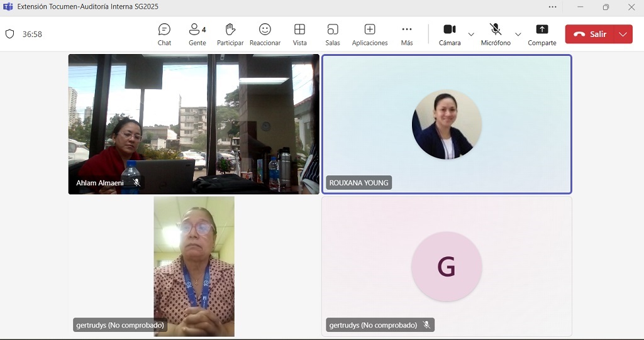
Task: Select Ahlam Almaeni's video tile
Action: coord(194,124)
